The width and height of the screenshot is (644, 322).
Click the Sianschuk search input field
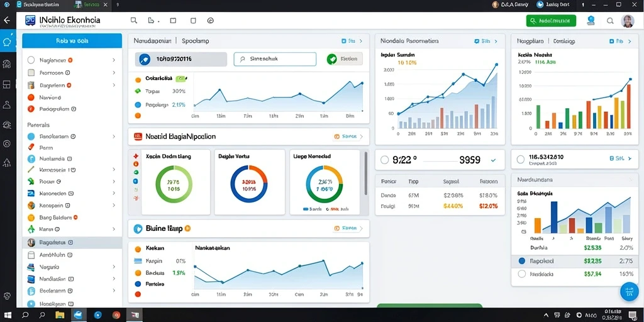pos(275,58)
